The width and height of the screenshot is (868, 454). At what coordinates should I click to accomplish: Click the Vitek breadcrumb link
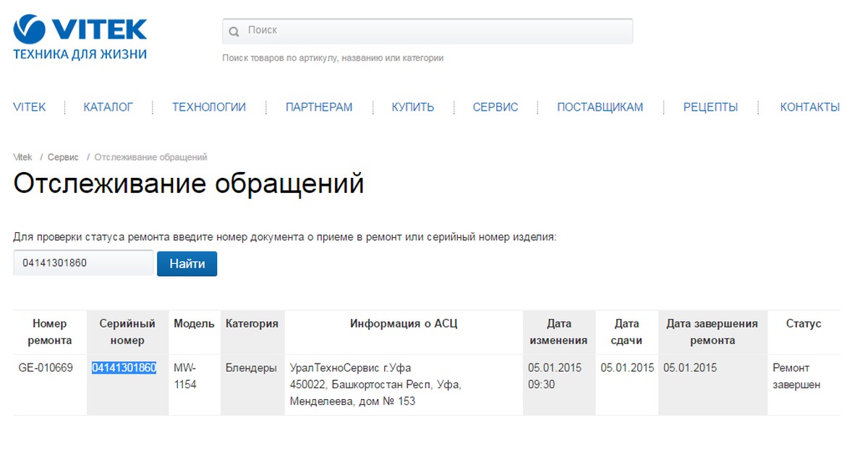click(22, 157)
